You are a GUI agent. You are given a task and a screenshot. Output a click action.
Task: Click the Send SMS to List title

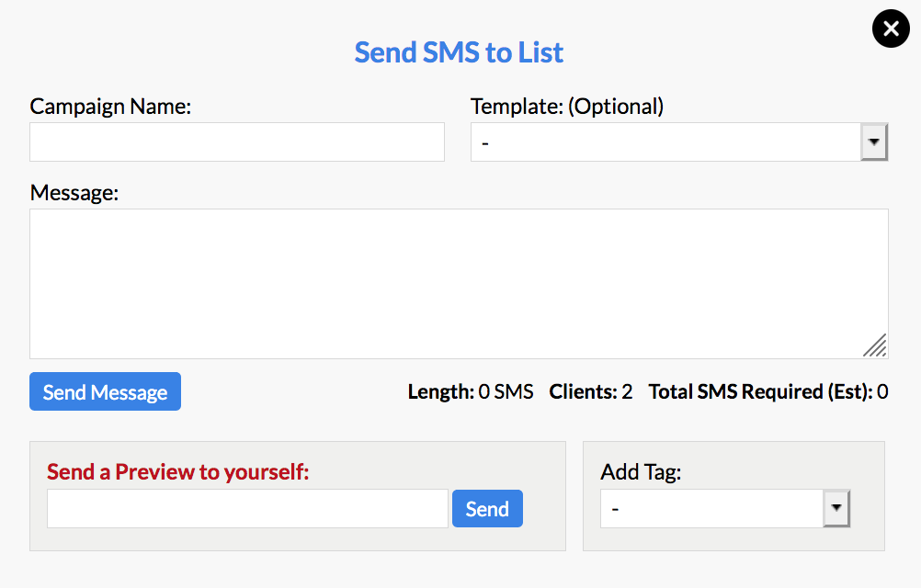click(460, 52)
